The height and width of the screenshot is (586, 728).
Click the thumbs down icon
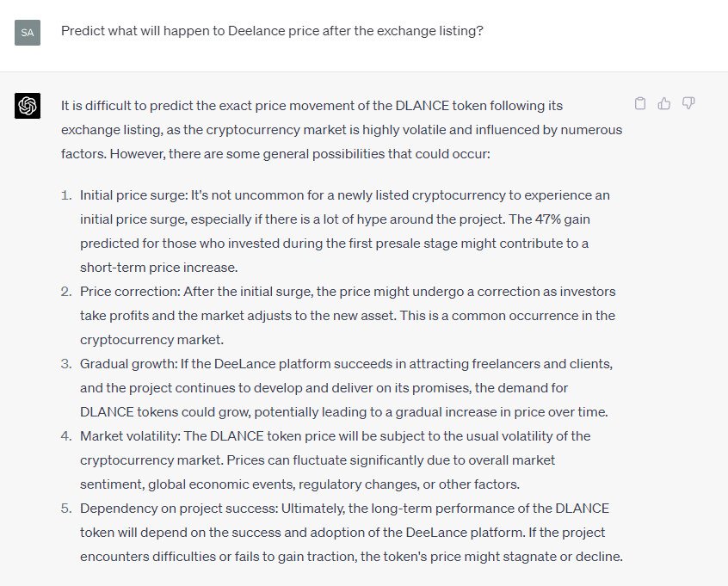pyautogui.click(x=688, y=104)
